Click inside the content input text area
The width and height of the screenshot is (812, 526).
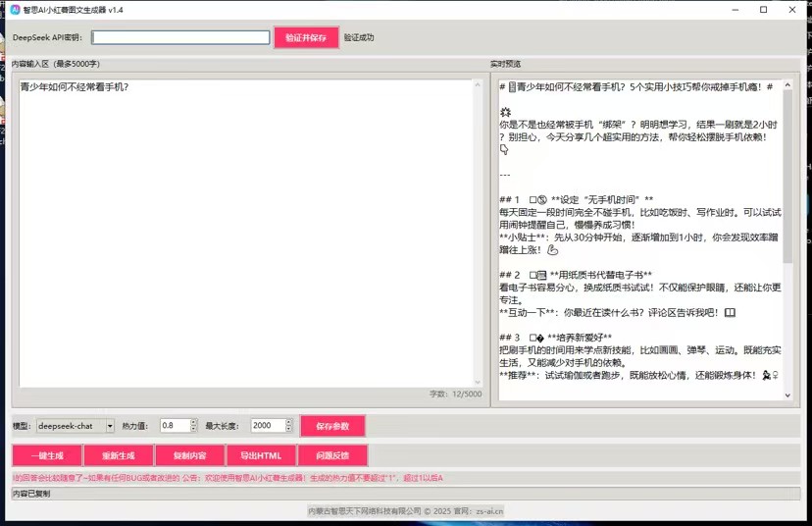(x=245, y=234)
